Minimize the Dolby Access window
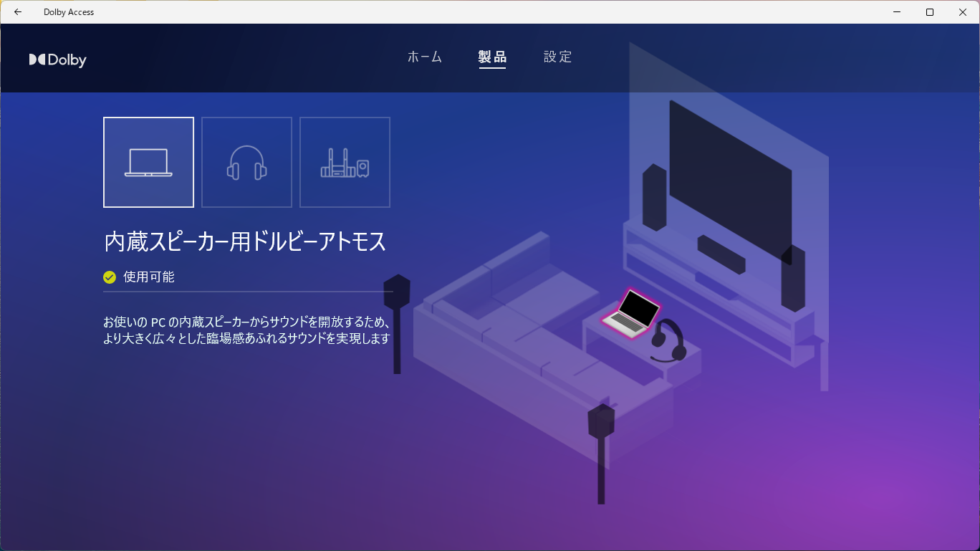This screenshot has height=551, width=980. [897, 12]
